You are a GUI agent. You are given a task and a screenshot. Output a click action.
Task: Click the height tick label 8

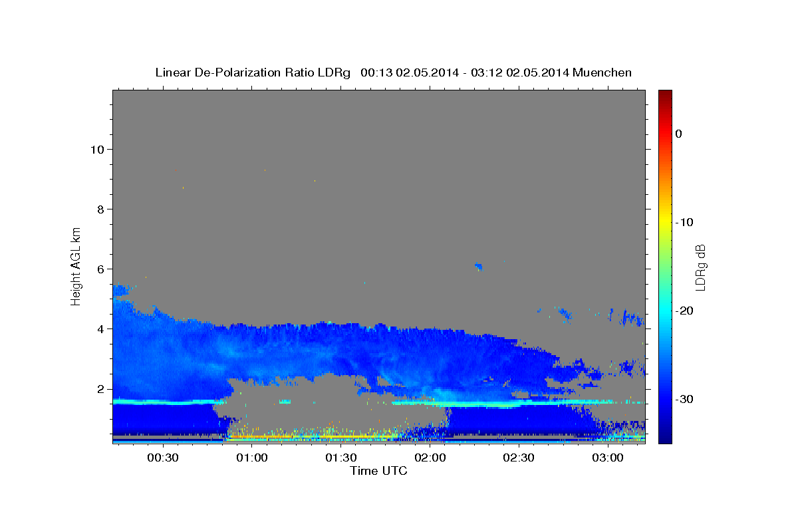click(x=100, y=209)
